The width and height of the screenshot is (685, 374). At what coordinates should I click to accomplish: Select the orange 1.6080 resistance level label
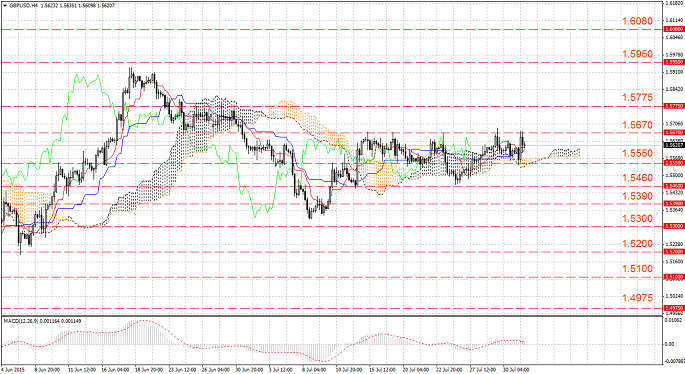[x=637, y=21]
